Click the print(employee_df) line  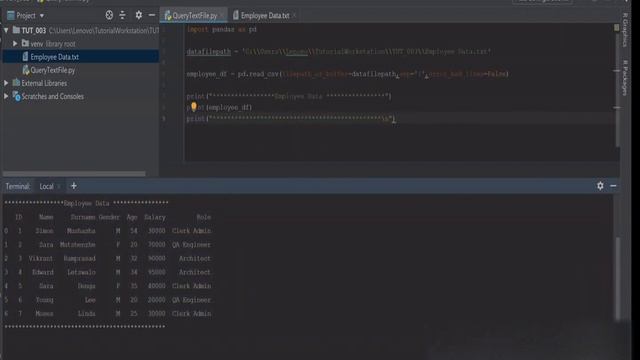coord(219,107)
